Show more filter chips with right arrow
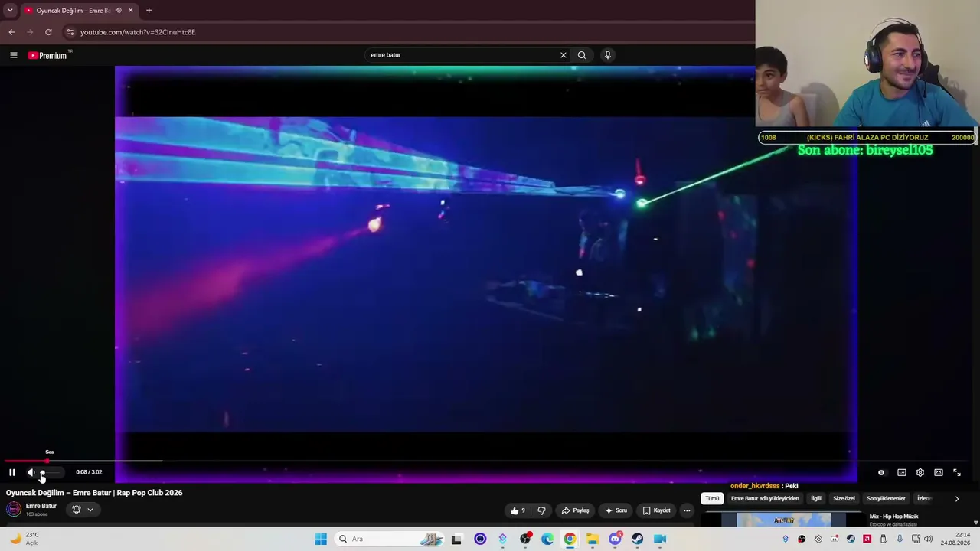Screen dimensions: 980x551 (956, 499)
